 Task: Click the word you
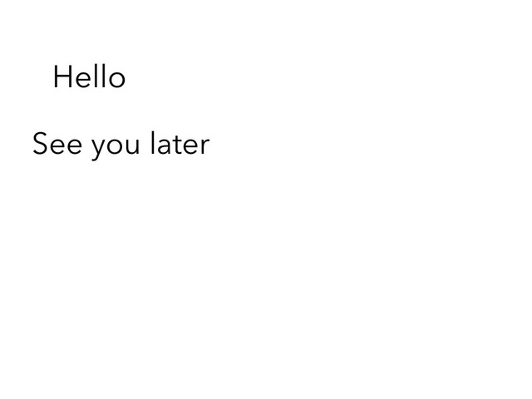pyautogui.click(x=116, y=147)
